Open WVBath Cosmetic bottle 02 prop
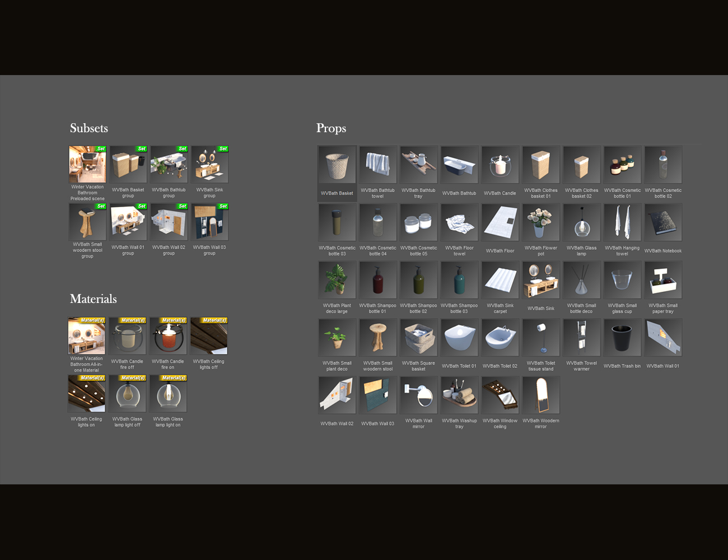 pos(664,165)
